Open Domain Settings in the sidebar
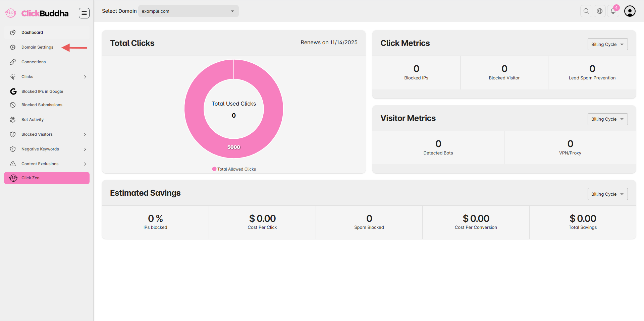This screenshot has width=644, height=321. [37, 47]
